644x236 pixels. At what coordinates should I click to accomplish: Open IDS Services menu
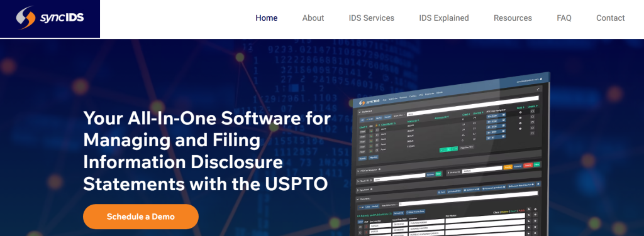371,18
